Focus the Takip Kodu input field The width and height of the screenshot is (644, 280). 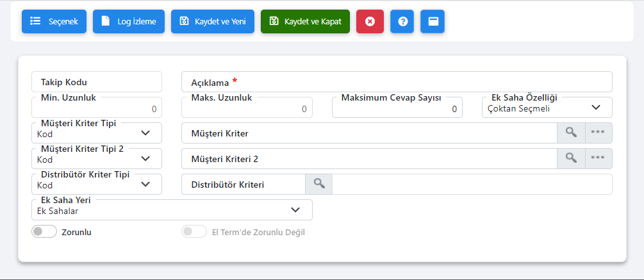point(97,82)
